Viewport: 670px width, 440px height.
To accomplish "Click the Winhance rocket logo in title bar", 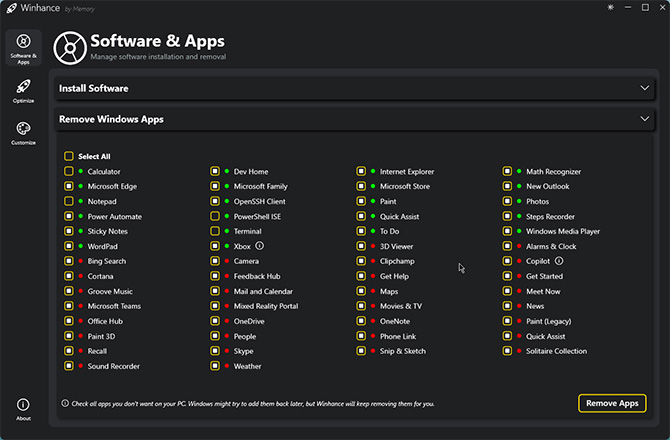I will point(12,8).
